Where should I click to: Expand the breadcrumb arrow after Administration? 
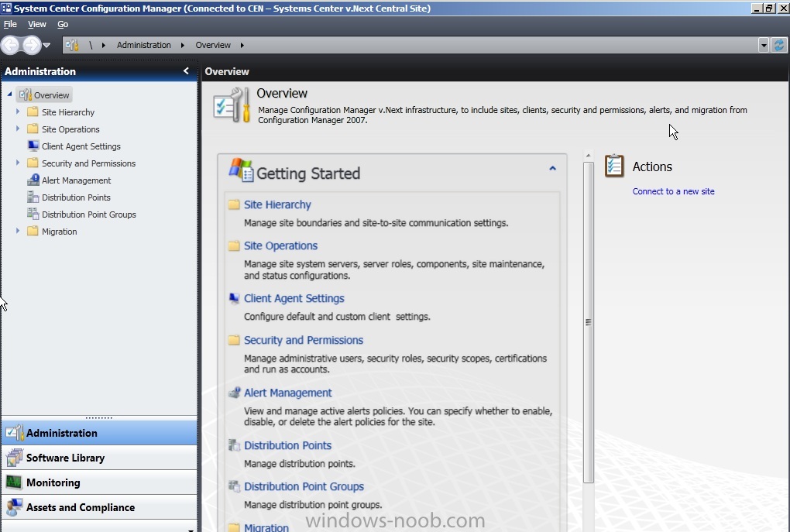pyautogui.click(x=182, y=46)
